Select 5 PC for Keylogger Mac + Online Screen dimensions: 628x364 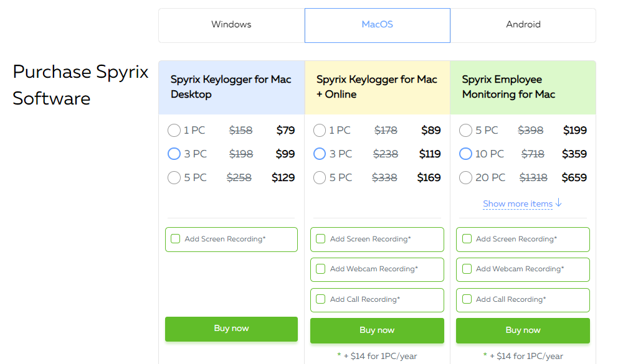click(320, 177)
